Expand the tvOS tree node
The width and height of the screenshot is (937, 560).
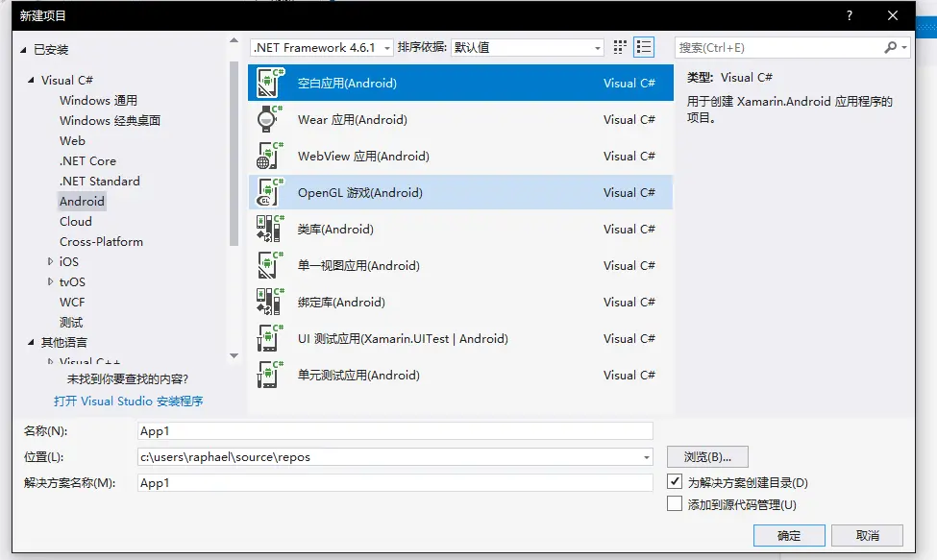pos(50,281)
